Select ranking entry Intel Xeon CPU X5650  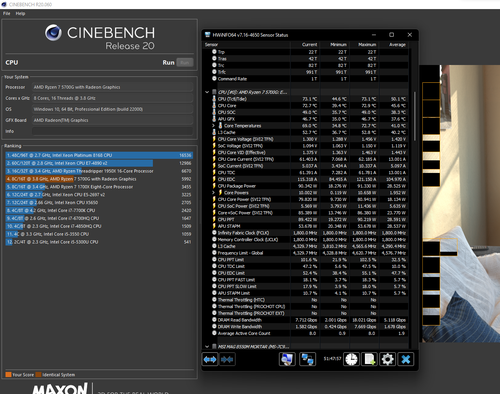click(x=99, y=203)
